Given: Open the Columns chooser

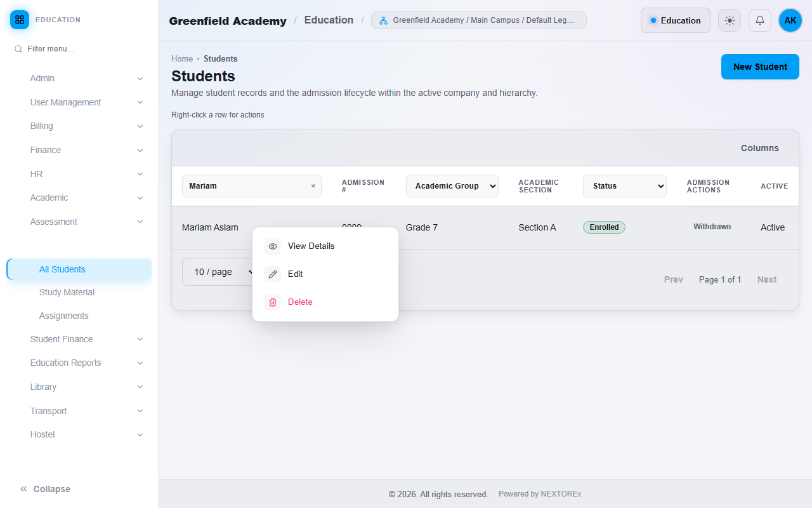Looking at the screenshot, I should [760, 148].
